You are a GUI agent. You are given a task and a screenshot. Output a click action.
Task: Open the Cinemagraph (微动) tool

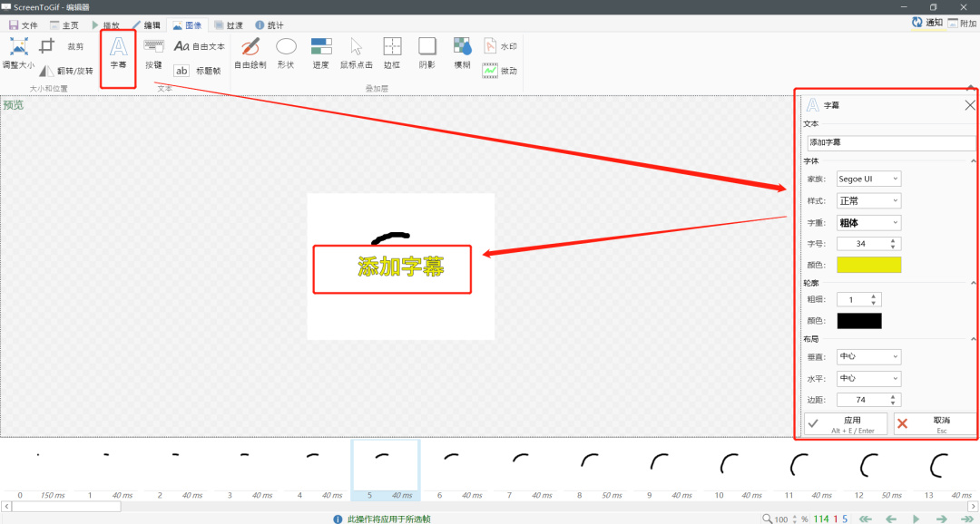[500, 71]
